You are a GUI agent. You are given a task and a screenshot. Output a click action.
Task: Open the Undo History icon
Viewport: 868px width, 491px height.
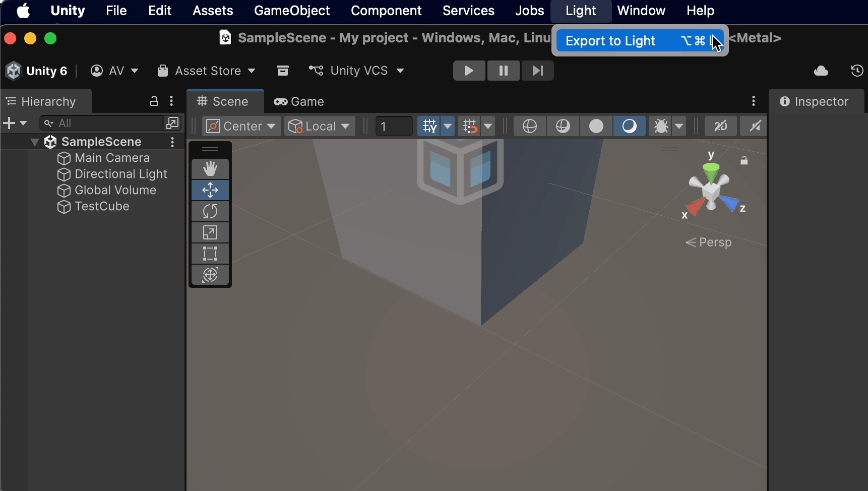point(857,71)
